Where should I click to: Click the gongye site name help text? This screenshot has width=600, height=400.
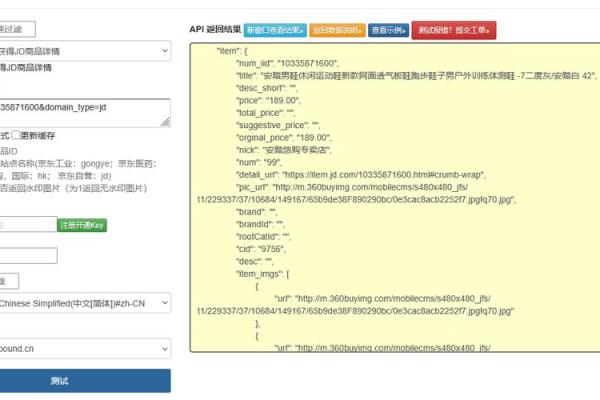(x=78, y=164)
